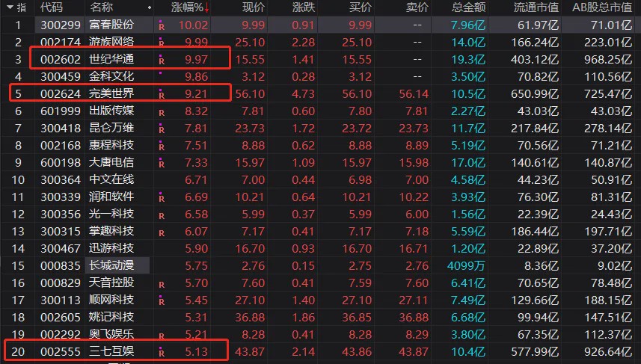Click the R icon in 出版传媒 row
The image size is (641, 364).
[x=162, y=112]
